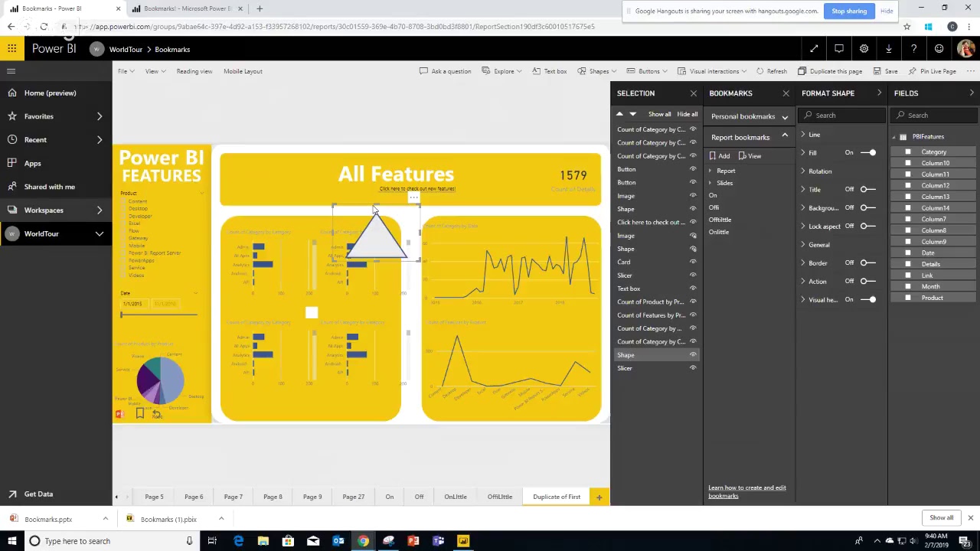Viewport: 980px width, 551px height.
Task: Click Show all in Selection pane
Action: (659, 114)
